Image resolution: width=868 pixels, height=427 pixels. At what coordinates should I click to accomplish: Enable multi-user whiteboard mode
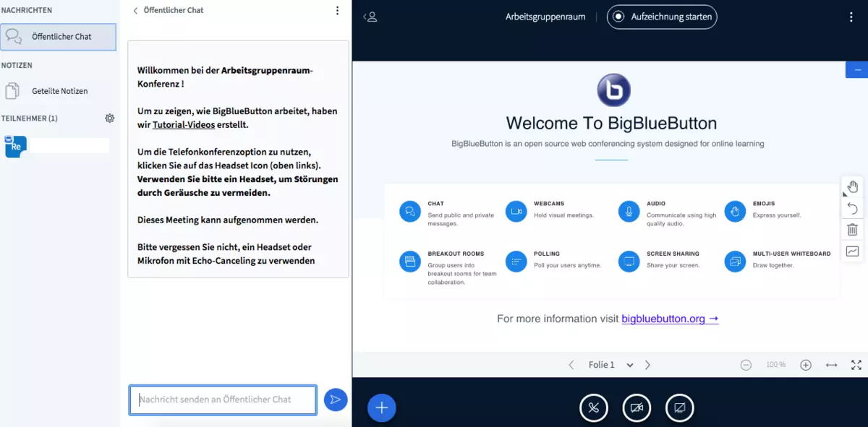852,250
